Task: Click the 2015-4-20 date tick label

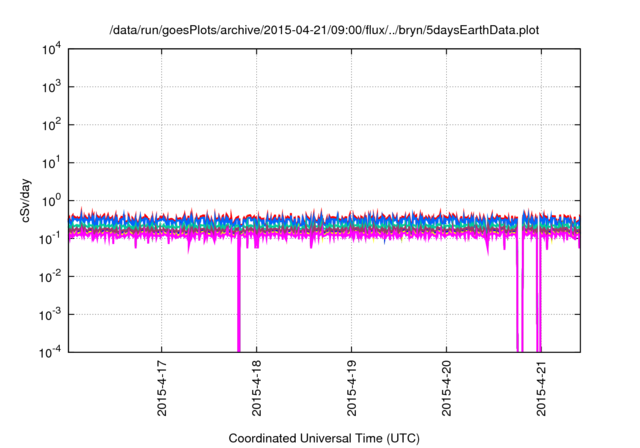Action: (447, 388)
